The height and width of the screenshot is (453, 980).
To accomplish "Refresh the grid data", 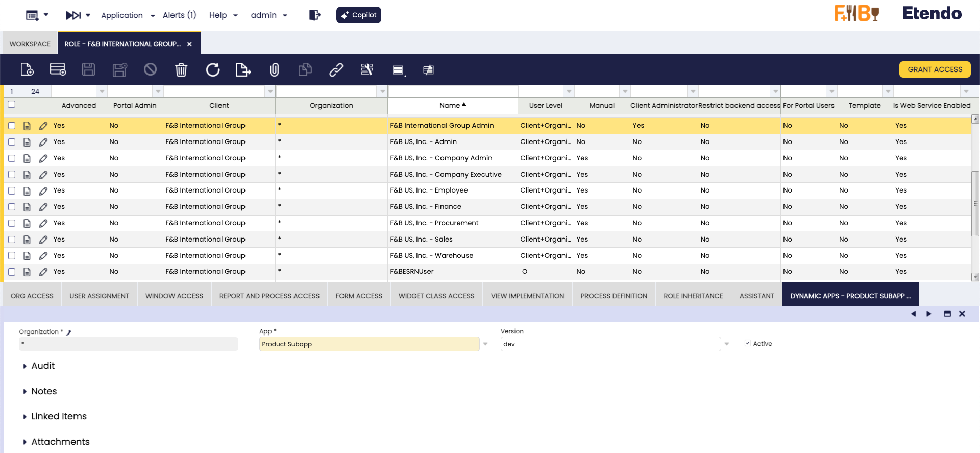I will pyautogui.click(x=213, y=69).
